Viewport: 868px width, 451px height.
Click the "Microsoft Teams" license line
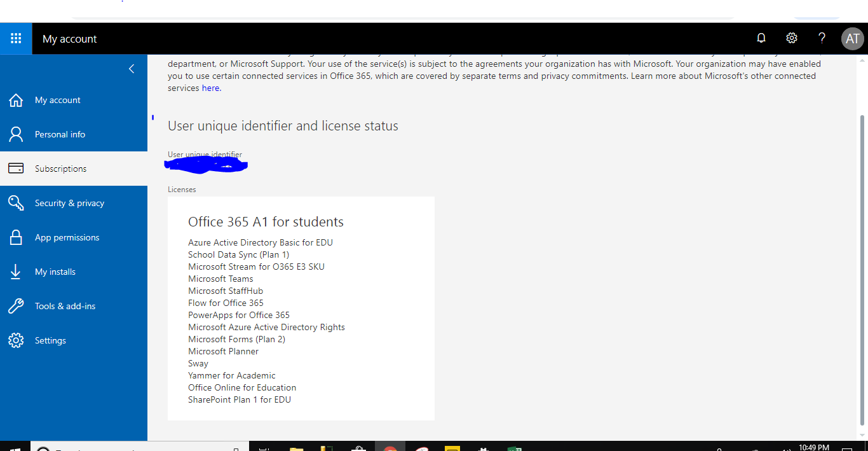(220, 279)
